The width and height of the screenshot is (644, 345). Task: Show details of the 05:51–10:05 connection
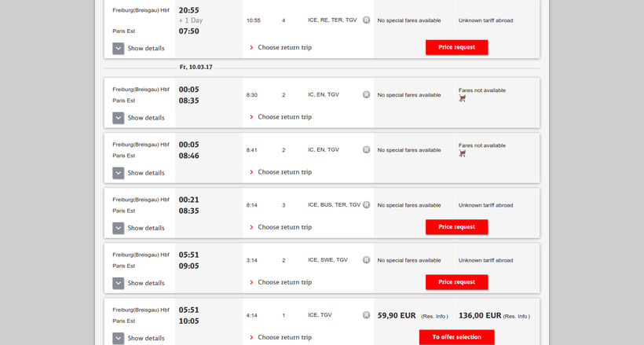[119, 338]
